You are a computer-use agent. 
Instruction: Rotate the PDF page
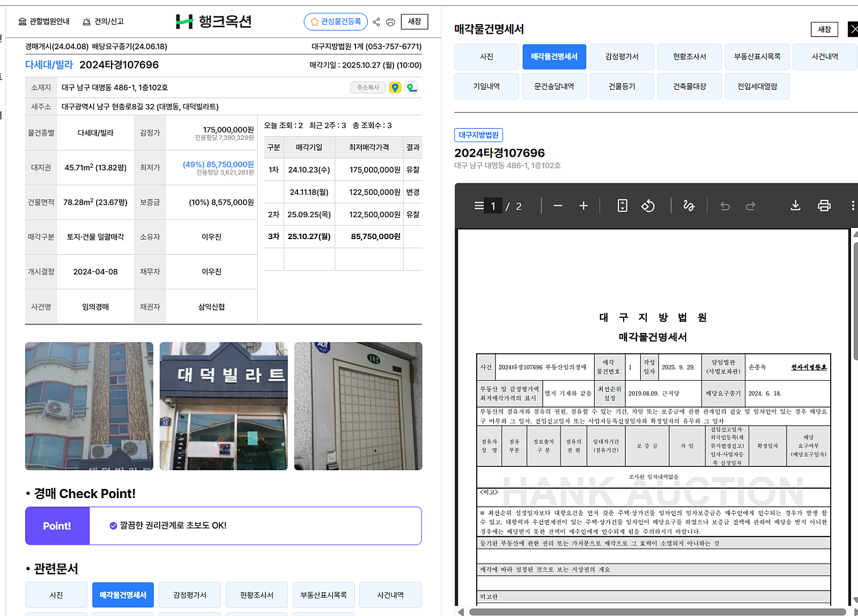coord(648,206)
